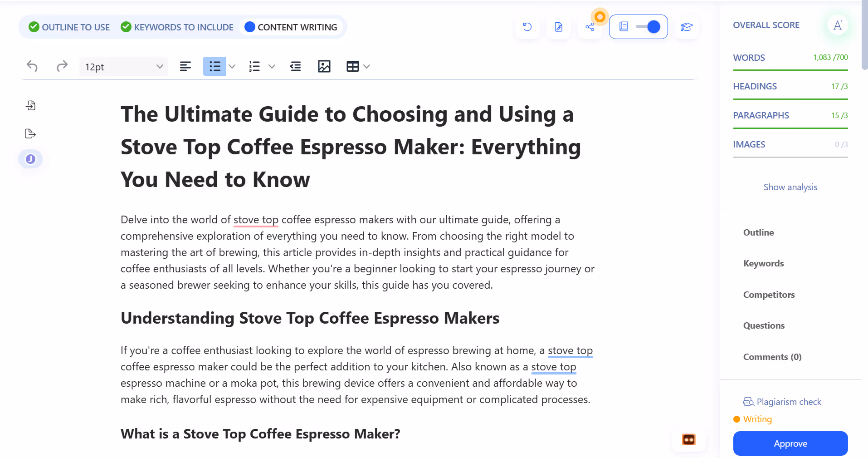Toggle the bullet list button
868x458 pixels.
pyautogui.click(x=215, y=67)
